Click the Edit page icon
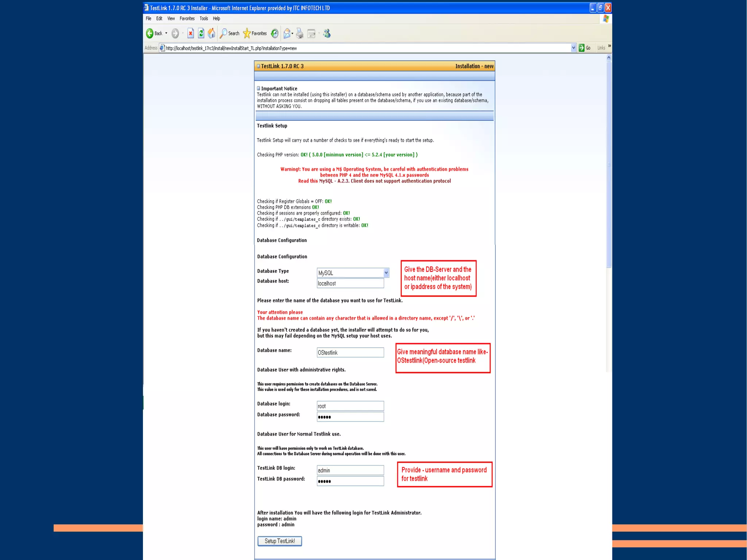The height and width of the screenshot is (560, 747). coord(311,34)
